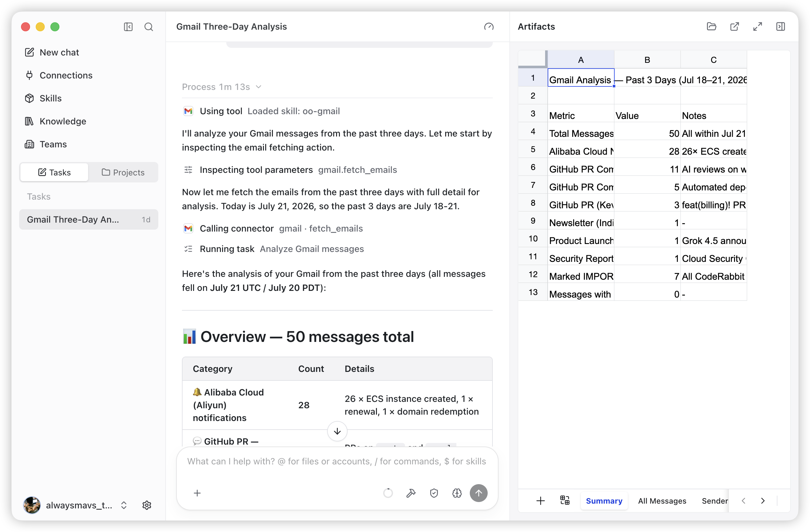Screen dimensions: 810x532
Task: Click the Category table header
Action: [213, 369]
